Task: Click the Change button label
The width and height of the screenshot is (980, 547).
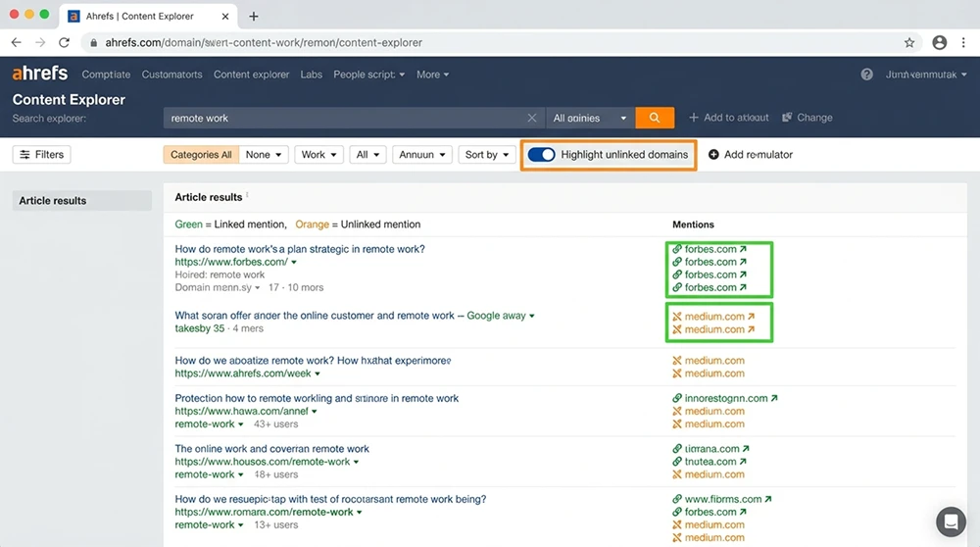Action: coord(814,118)
